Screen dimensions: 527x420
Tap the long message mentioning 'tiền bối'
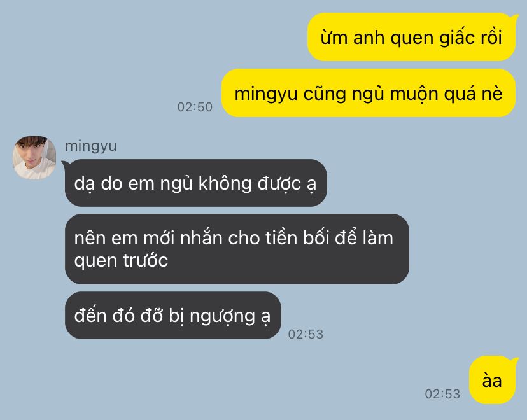[x=237, y=249]
